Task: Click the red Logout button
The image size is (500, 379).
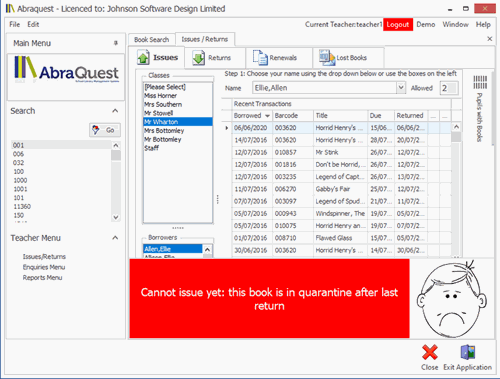Action: pos(398,25)
